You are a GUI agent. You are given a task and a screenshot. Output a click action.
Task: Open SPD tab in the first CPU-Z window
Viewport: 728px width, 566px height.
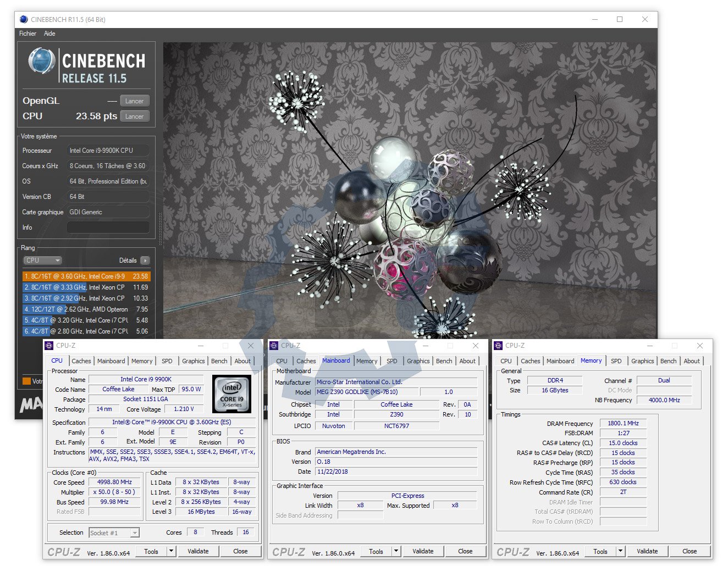click(167, 361)
